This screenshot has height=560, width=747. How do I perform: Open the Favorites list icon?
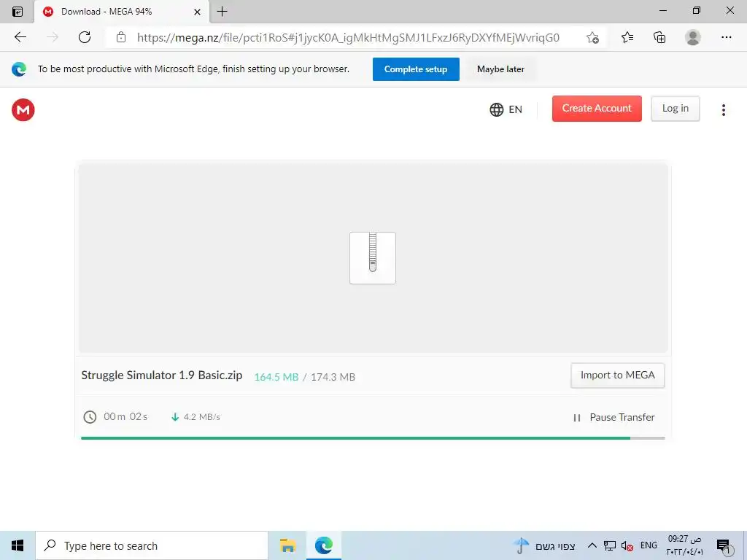pos(627,37)
